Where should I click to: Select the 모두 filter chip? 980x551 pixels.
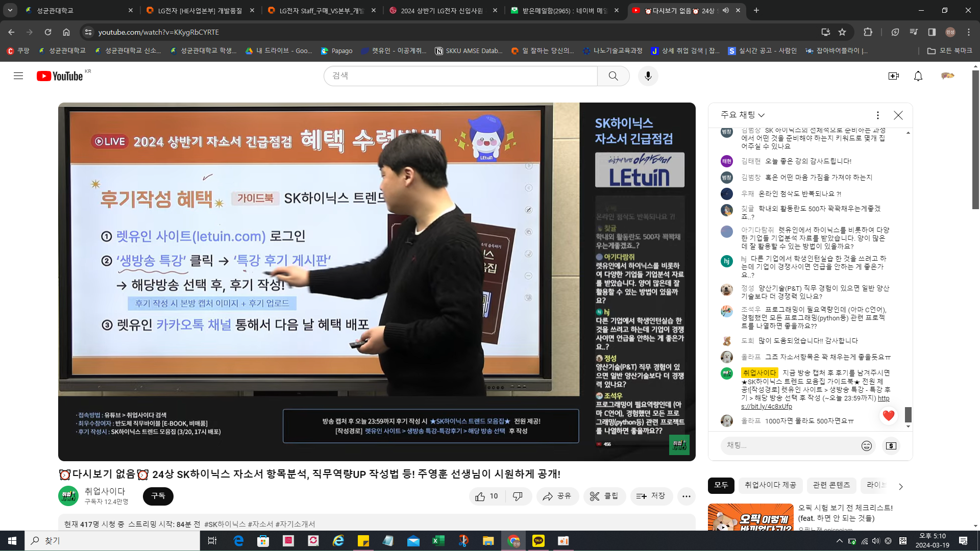click(x=721, y=485)
